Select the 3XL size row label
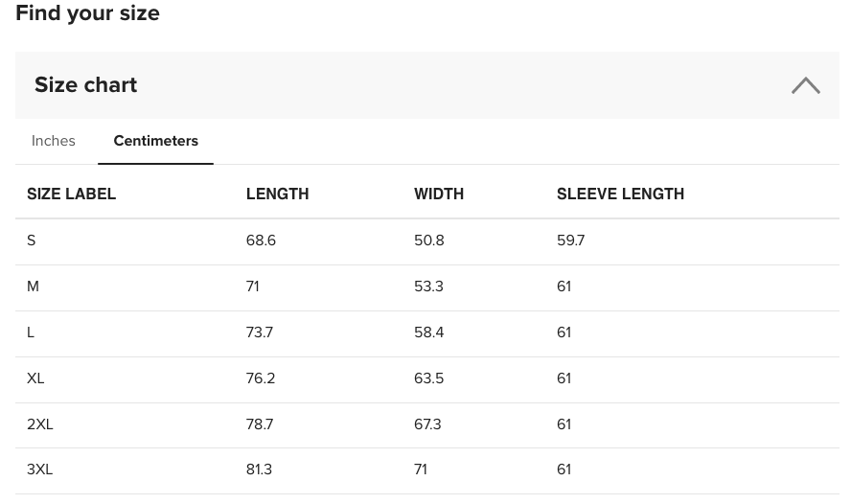 (39, 470)
